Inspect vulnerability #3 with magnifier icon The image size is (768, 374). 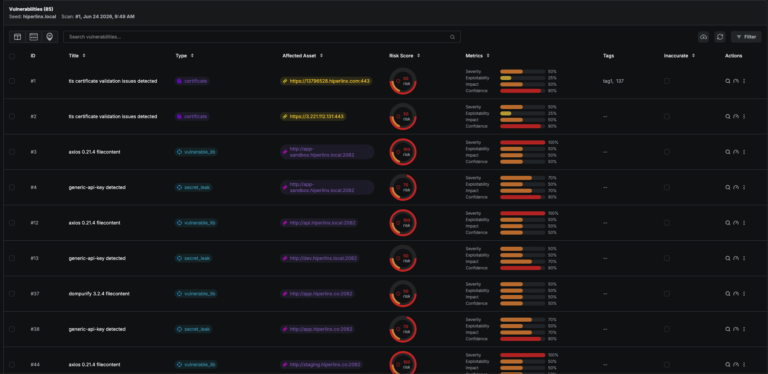(x=727, y=152)
